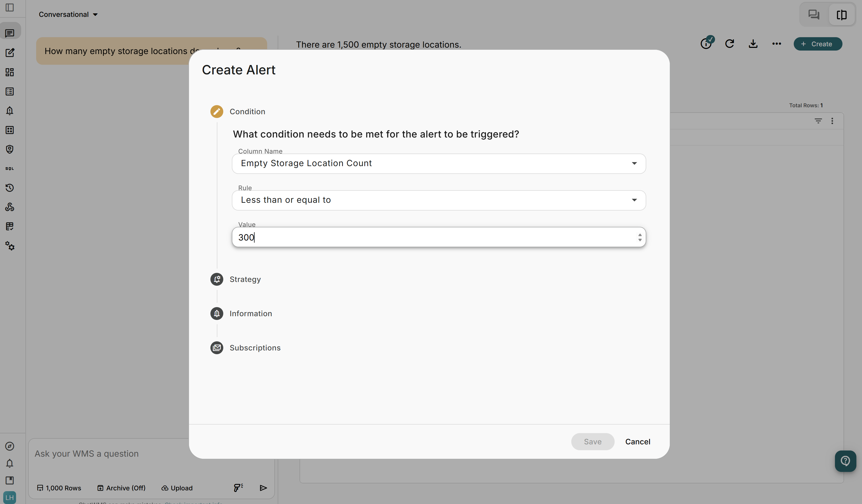This screenshot has height=504, width=862.
Task: Go to the Strategy step
Action: point(245,279)
